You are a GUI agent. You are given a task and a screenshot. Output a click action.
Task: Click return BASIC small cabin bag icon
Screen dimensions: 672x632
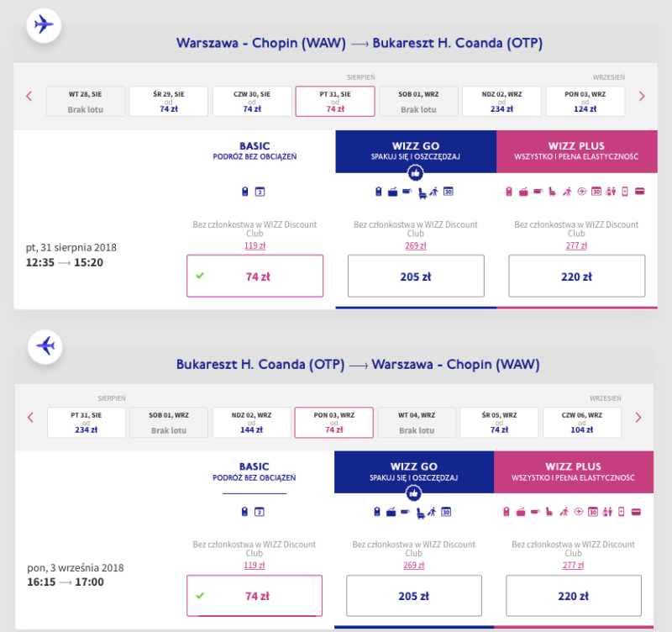(x=244, y=512)
